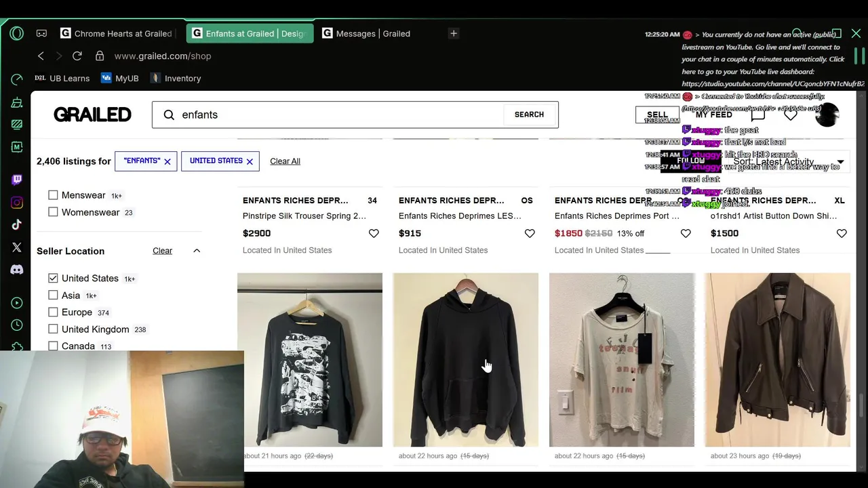Uncheck the United States location
Image resolution: width=868 pixels, height=488 pixels.
[53, 279]
